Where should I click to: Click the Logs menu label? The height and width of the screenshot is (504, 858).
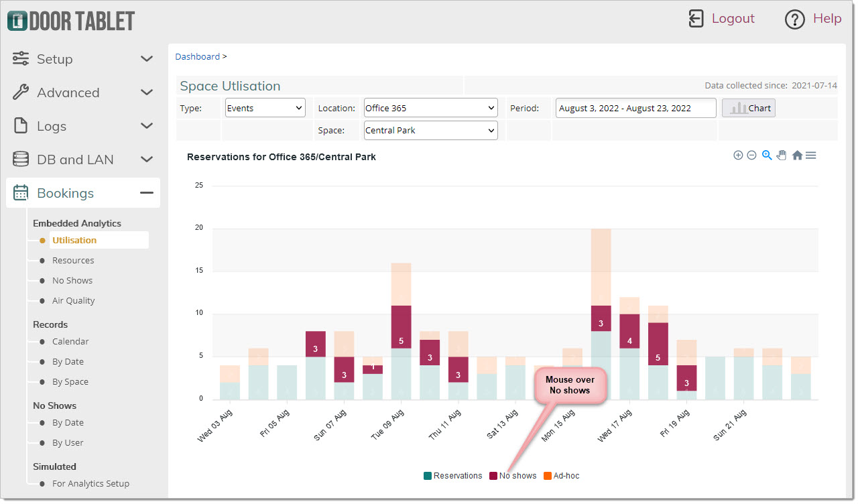tap(52, 126)
